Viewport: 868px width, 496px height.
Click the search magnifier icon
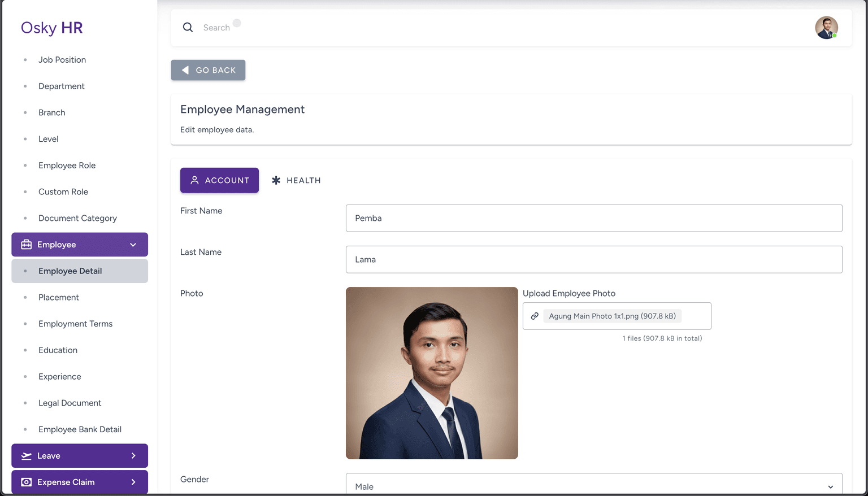188,27
